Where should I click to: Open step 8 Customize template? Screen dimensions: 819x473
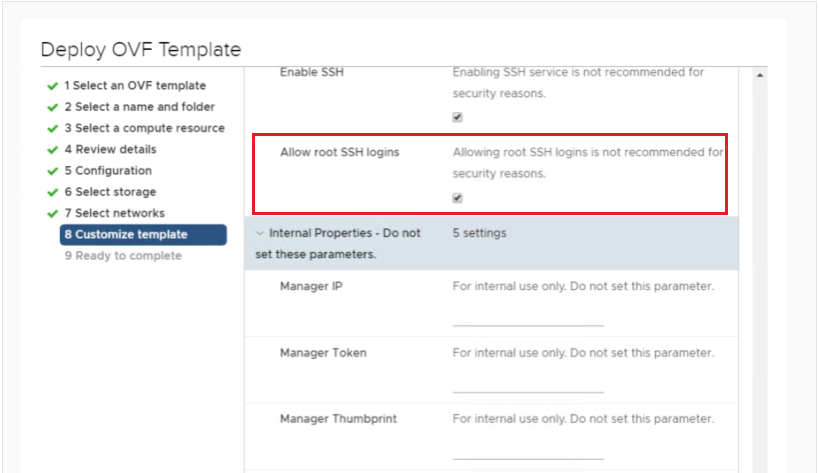pos(143,234)
